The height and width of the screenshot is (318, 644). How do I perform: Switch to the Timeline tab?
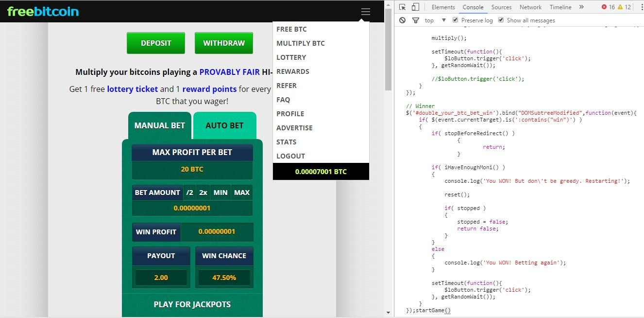coord(560,7)
